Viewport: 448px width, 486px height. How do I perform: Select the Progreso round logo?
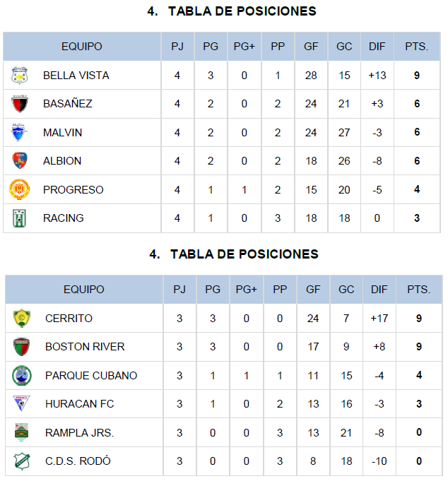point(20,189)
